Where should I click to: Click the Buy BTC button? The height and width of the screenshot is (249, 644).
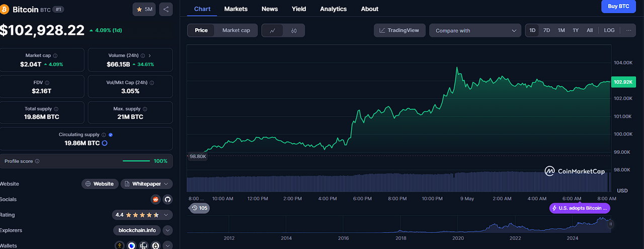pos(619,6)
